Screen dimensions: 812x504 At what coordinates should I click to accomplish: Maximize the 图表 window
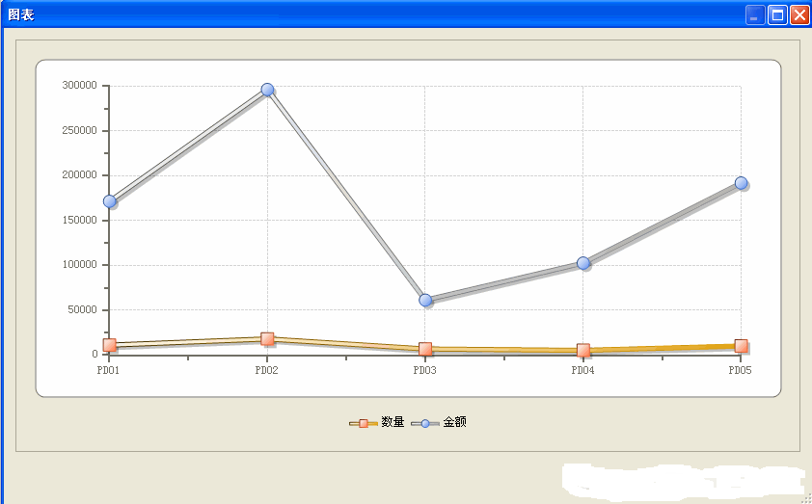[x=777, y=15]
